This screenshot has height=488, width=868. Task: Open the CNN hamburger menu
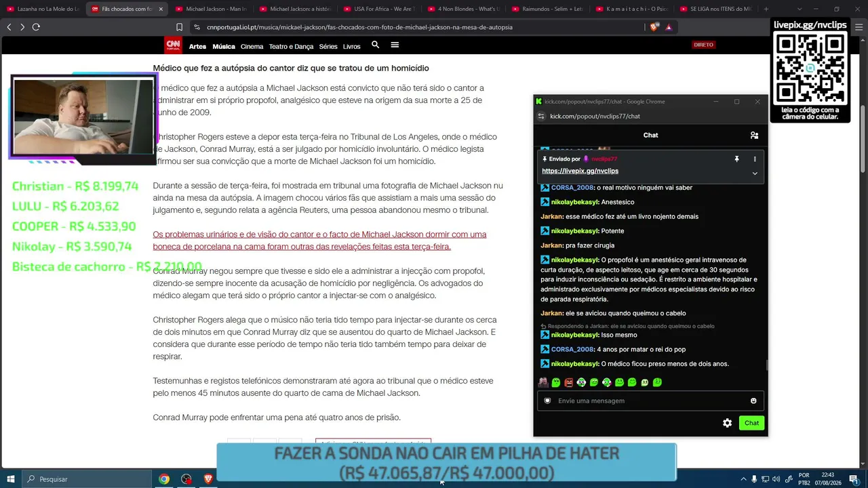[395, 45]
